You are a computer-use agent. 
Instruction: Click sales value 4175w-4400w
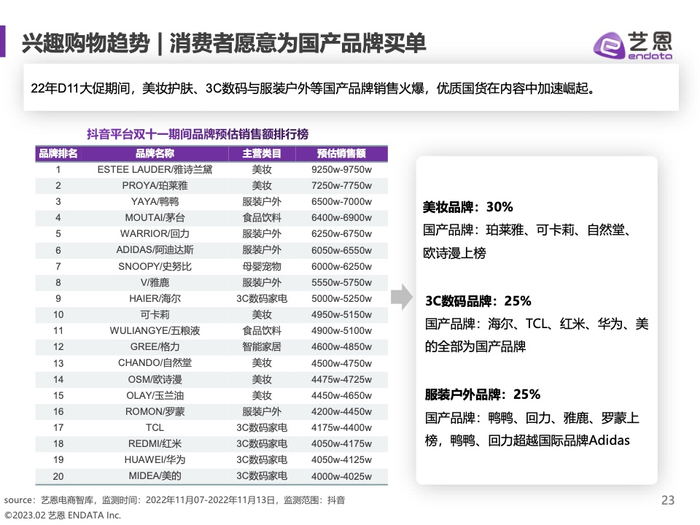pyautogui.click(x=342, y=428)
